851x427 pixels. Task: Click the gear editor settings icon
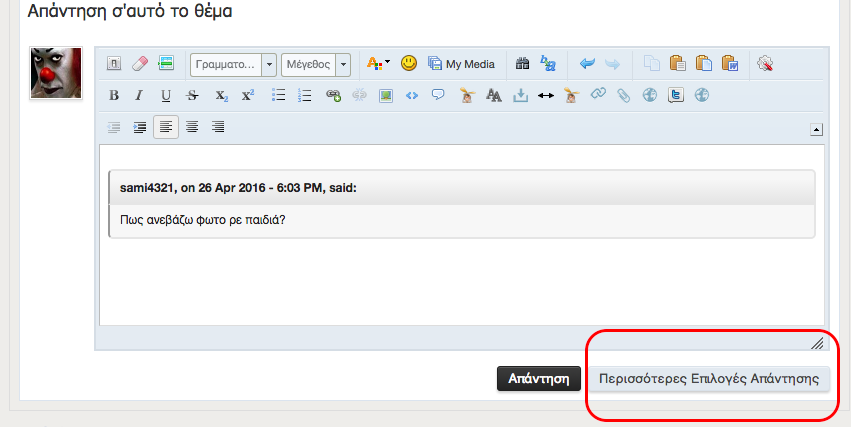[x=765, y=64]
